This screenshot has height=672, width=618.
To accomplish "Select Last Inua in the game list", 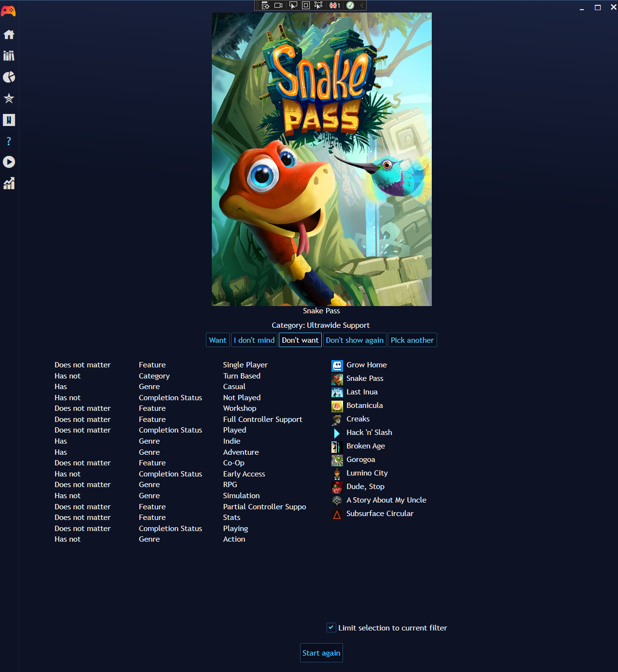I will point(362,392).
